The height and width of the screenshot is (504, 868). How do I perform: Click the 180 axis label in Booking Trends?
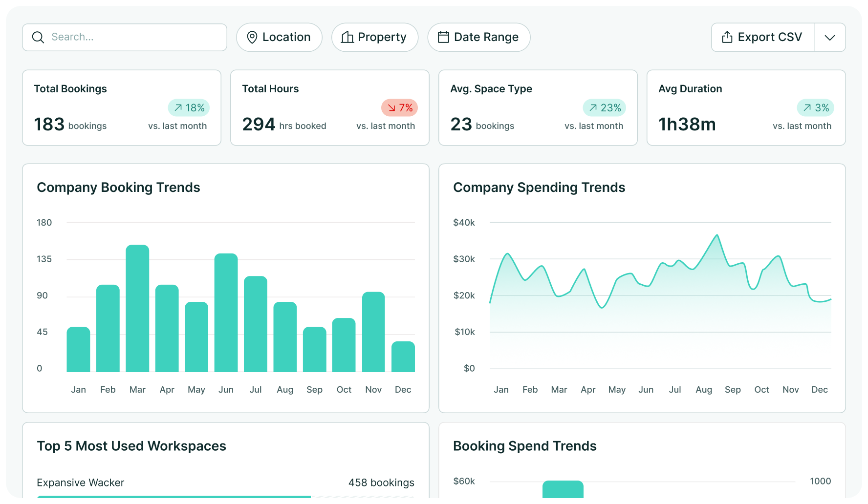44,223
